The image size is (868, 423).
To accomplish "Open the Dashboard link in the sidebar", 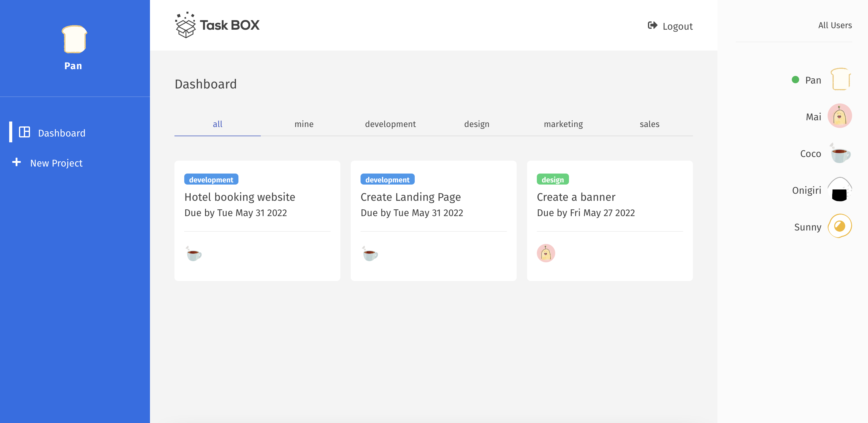I will pos(62,133).
